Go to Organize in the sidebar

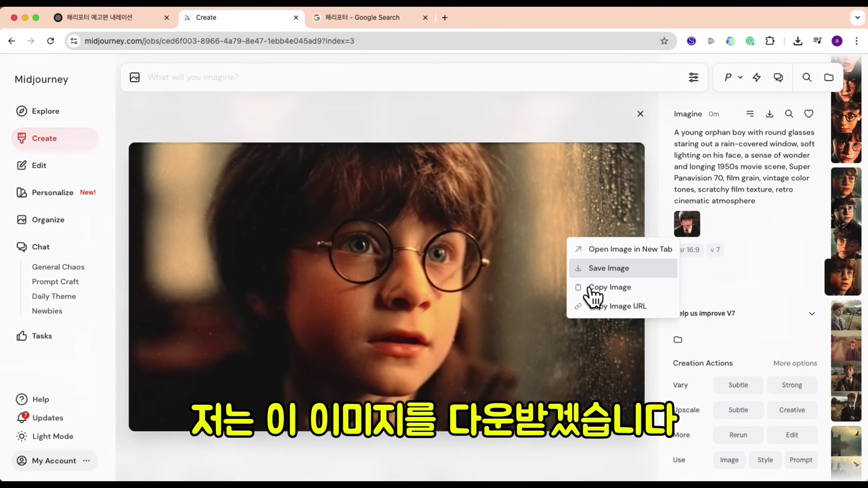tap(40, 220)
